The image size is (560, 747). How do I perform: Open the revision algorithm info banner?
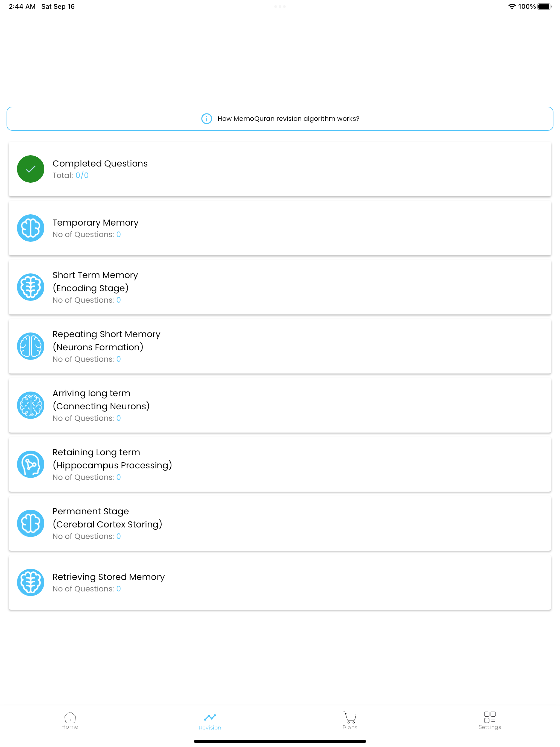(x=280, y=119)
